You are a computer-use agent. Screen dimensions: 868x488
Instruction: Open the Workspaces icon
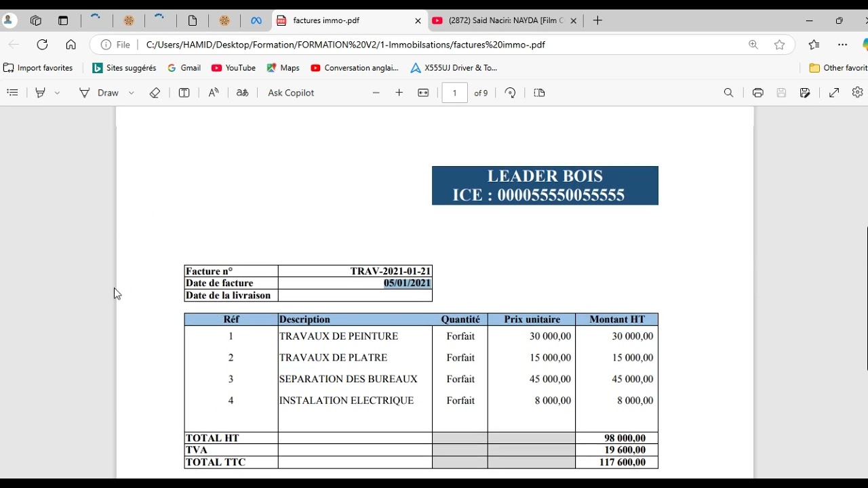click(x=36, y=20)
